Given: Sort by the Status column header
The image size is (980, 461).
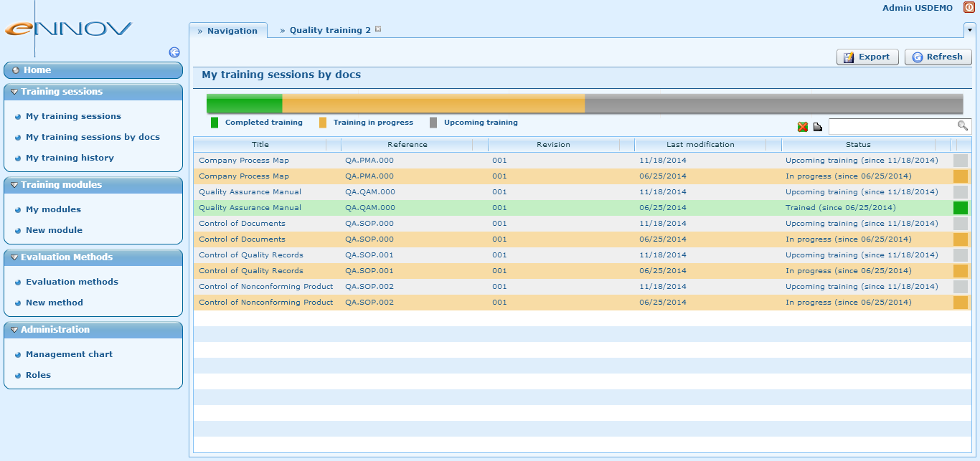Looking at the screenshot, I should pyautogui.click(x=858, y=144).
